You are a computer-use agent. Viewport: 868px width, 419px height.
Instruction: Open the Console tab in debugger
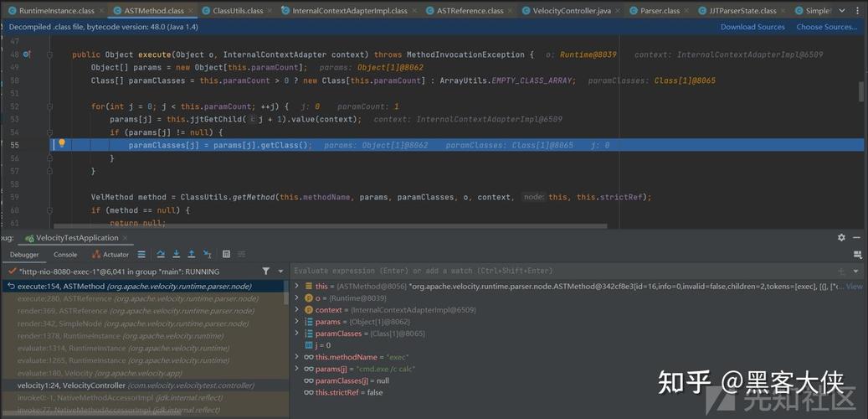65,255
